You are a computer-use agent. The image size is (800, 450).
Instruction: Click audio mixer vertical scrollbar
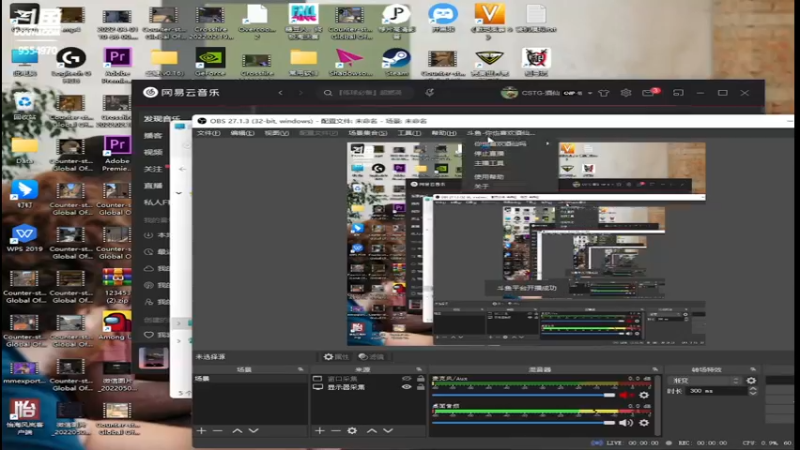coord(658,406)
